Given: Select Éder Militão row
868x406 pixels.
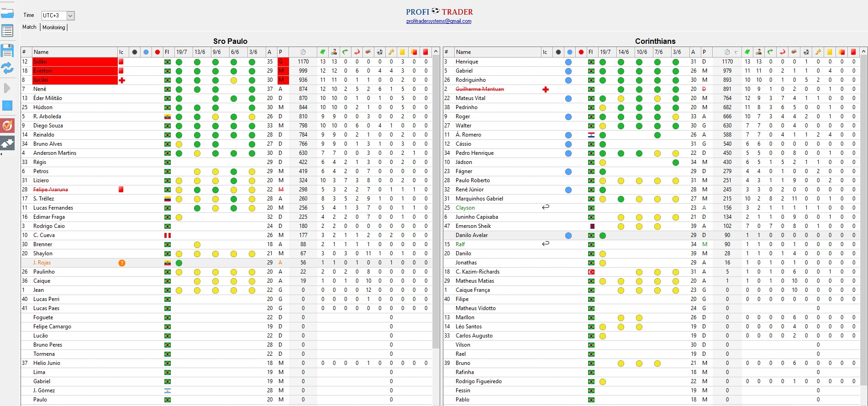Looking at the screenshot, I should click(x=226, y=98).
